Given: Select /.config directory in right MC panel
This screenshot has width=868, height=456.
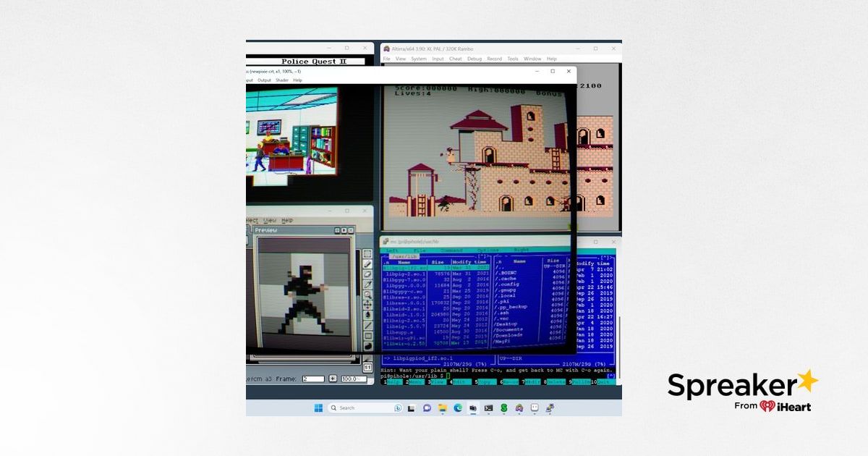Looking at the screenshot, I should [507, 284].
